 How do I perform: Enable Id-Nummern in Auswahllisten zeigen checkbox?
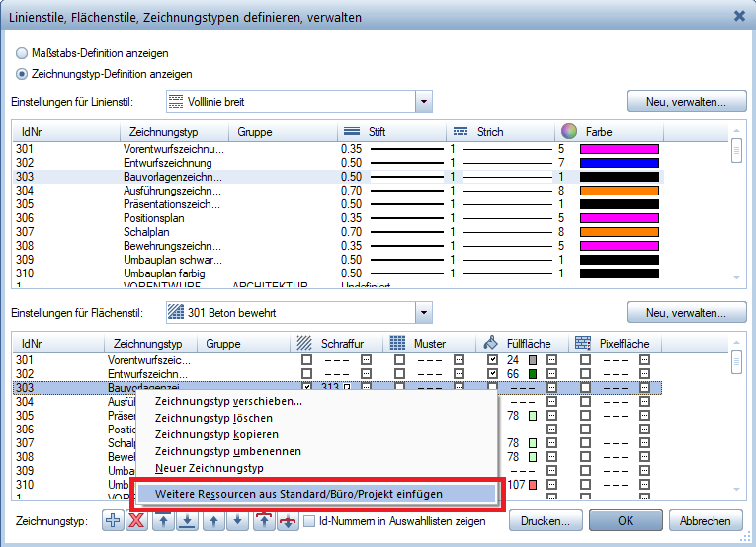(309, 521)
